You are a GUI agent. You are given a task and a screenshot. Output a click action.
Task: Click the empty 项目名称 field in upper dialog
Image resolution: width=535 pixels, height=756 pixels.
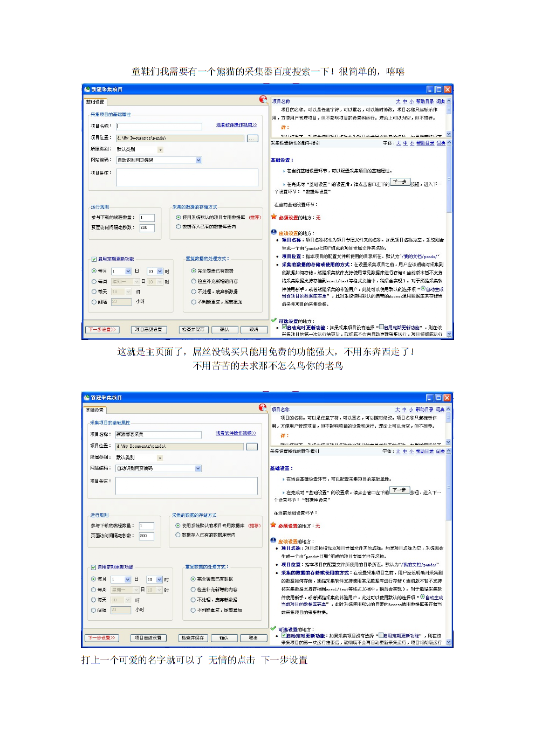[159, 127]
